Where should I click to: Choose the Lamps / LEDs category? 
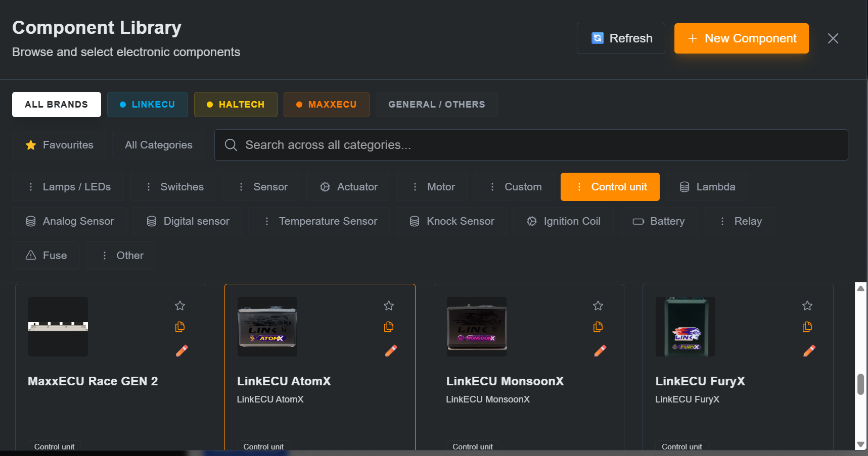tap(68, 187)
